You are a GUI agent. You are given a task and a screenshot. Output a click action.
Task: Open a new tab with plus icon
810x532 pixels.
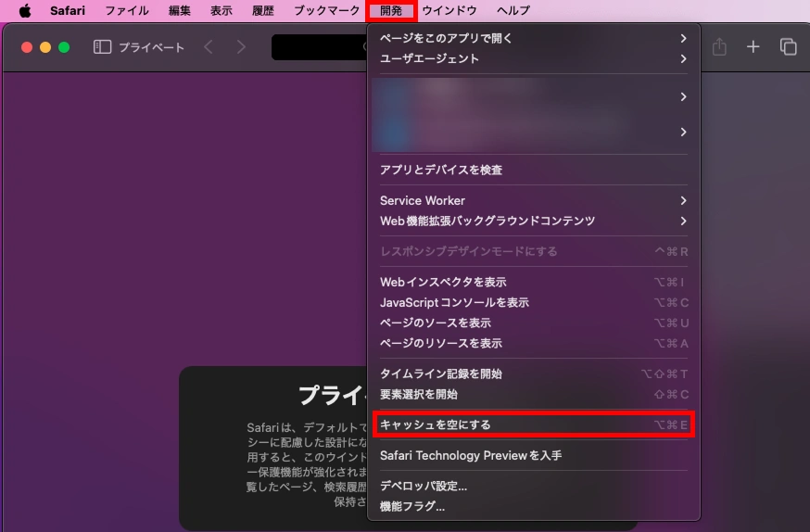click(x=753, y=47)
